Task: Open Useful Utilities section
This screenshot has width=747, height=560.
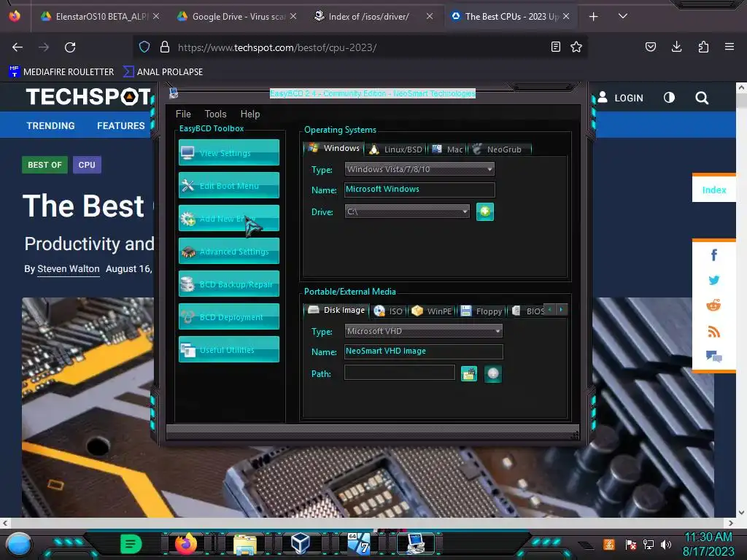Action: pos(228,349)
